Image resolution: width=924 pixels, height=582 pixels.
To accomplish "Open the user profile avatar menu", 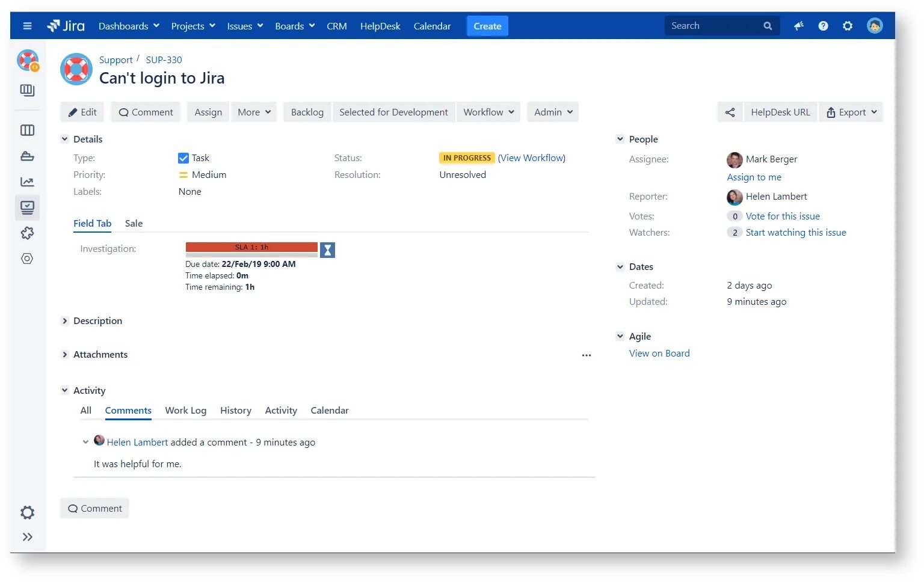I will (x=875, y=26).
